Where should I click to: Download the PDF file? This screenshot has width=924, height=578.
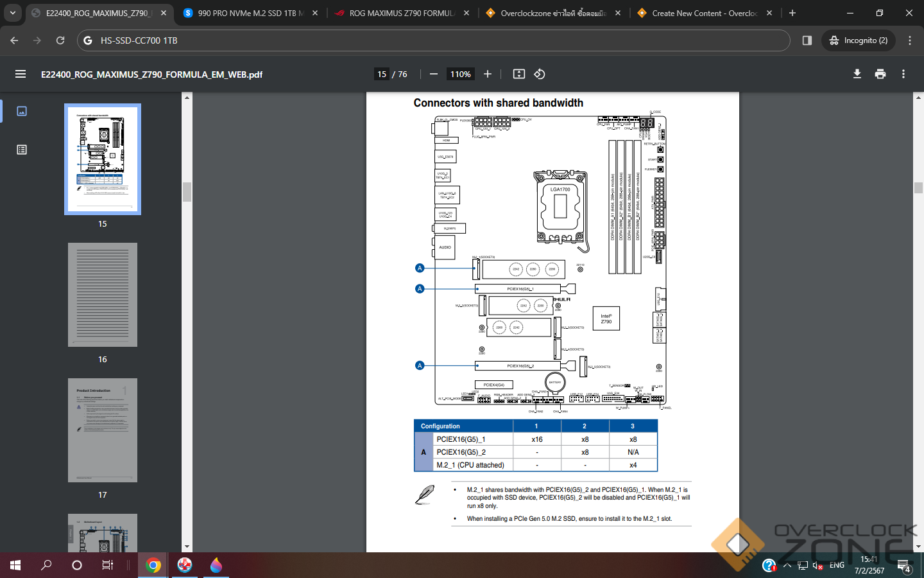[857, 74]
